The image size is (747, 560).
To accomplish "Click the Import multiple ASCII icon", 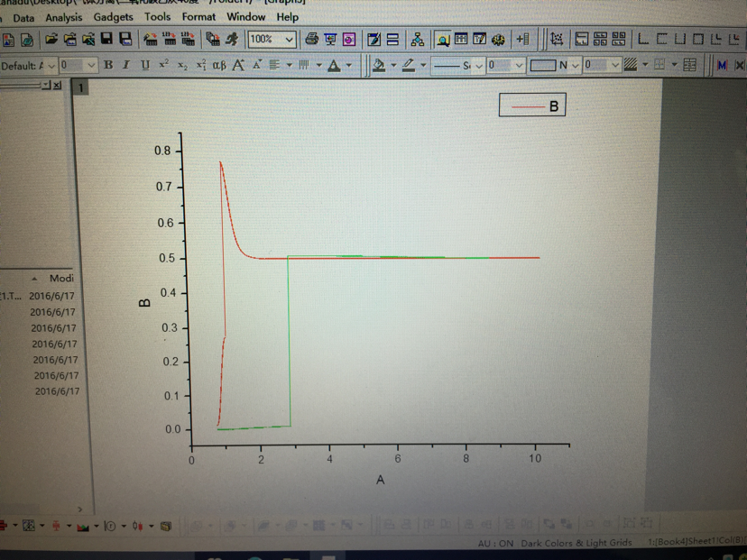I will (x=188, y=39).
